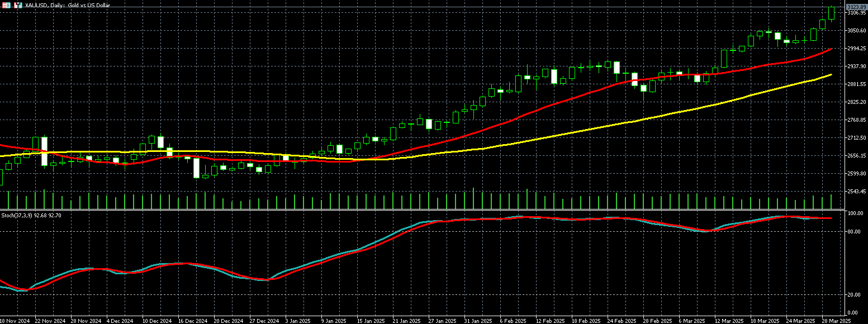Open the Depth of Market icon
868x324 pixels.
18,5
